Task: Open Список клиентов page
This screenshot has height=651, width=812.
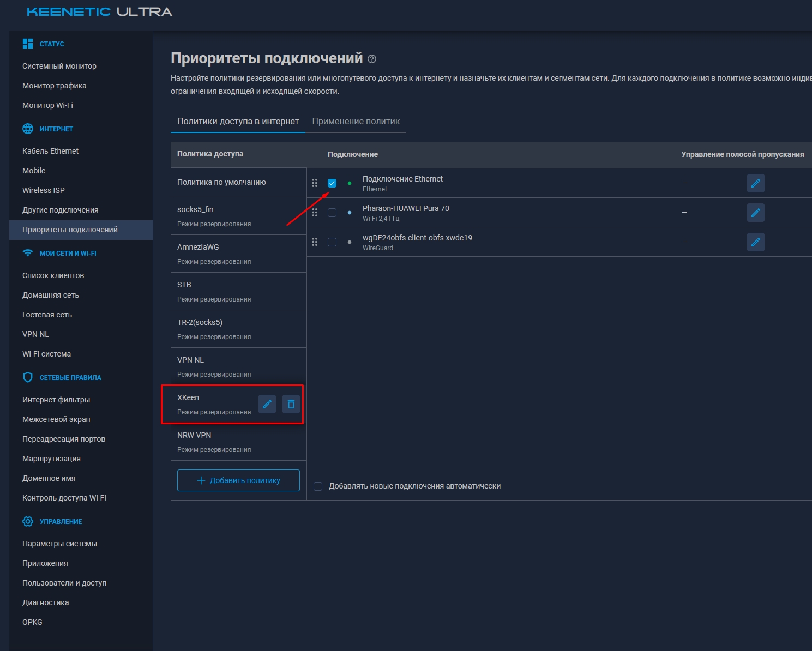Action: [53, 275]
